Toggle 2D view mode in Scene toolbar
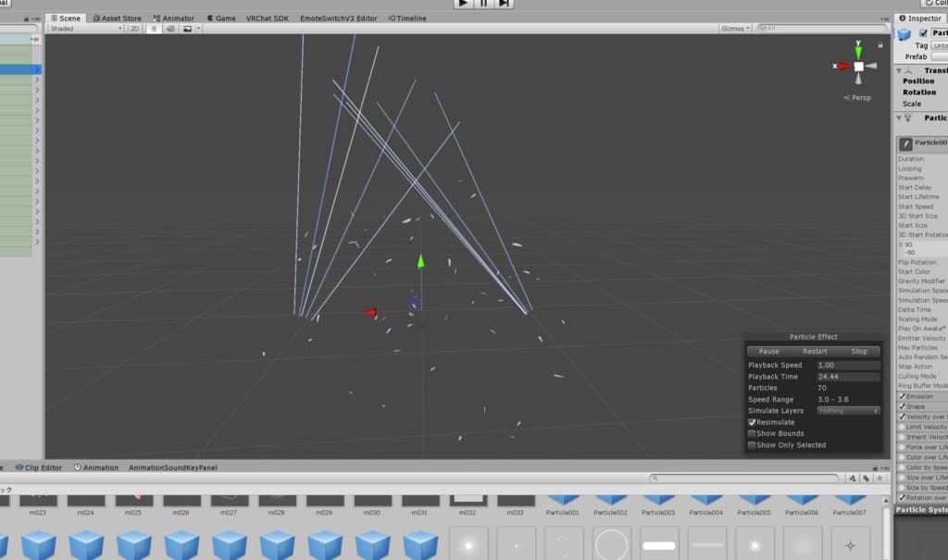Viewport: 948px width, 560px height. tap(134, 29)
